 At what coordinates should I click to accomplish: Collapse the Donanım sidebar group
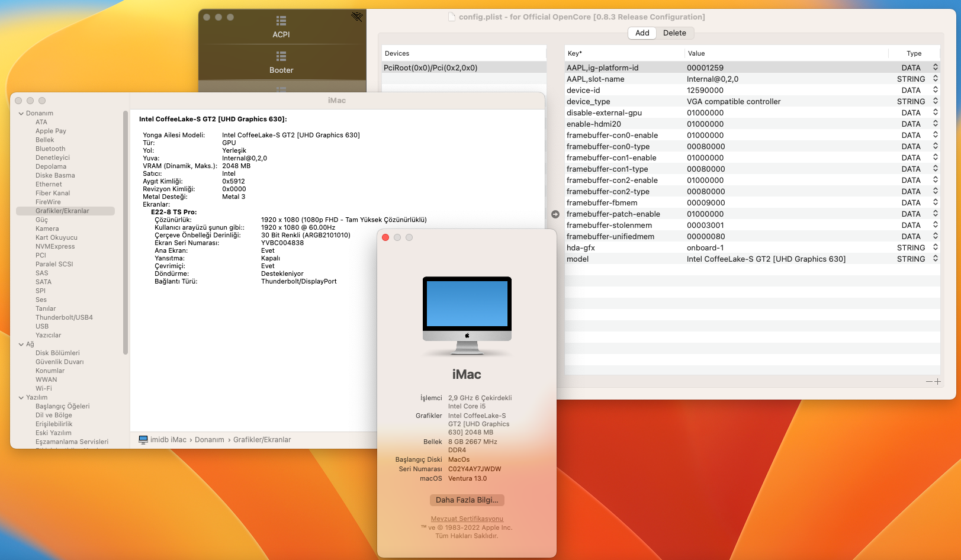(21, 114)
